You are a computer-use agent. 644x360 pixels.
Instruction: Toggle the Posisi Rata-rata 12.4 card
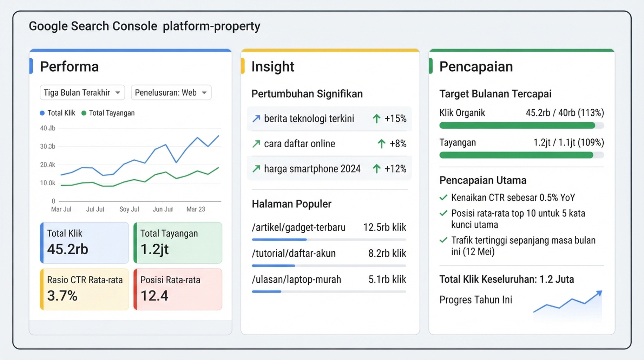(x=178, y=289)
